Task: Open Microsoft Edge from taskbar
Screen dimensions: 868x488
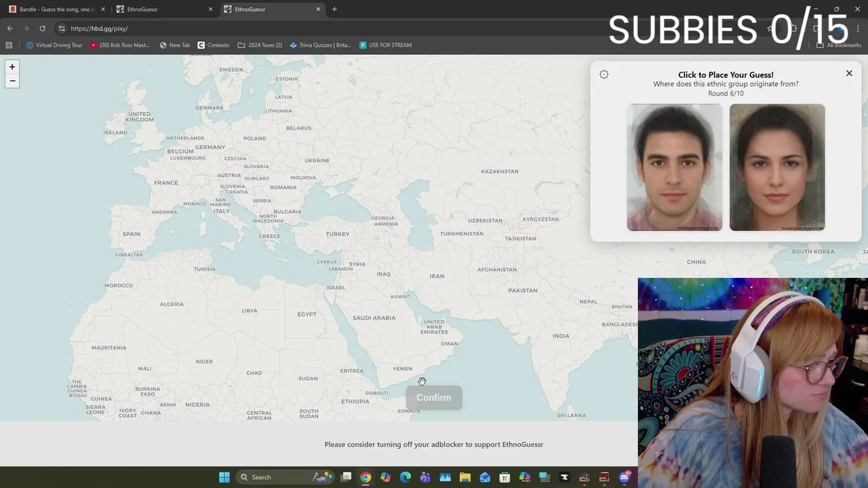Action: (406, 477)
